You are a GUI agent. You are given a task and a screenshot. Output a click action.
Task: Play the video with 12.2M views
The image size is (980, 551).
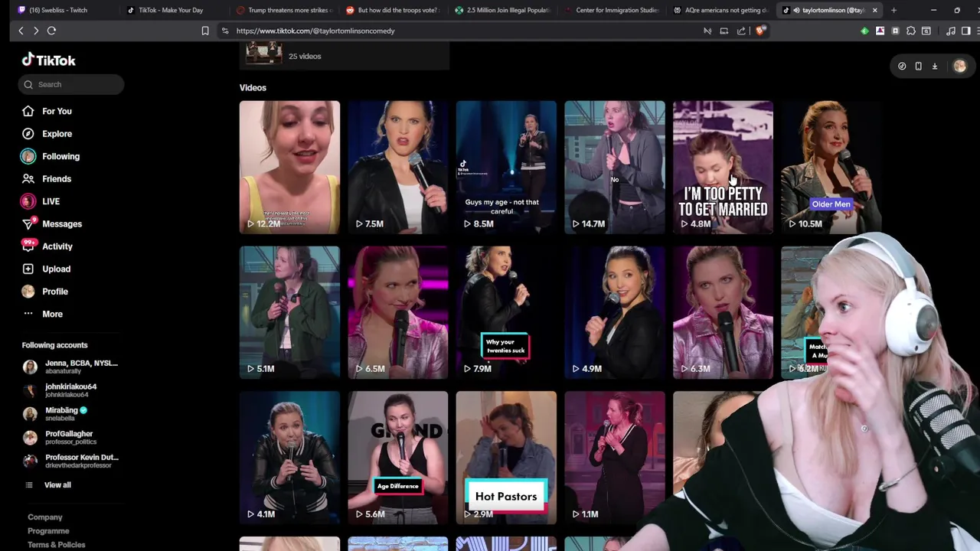[289, 167]
